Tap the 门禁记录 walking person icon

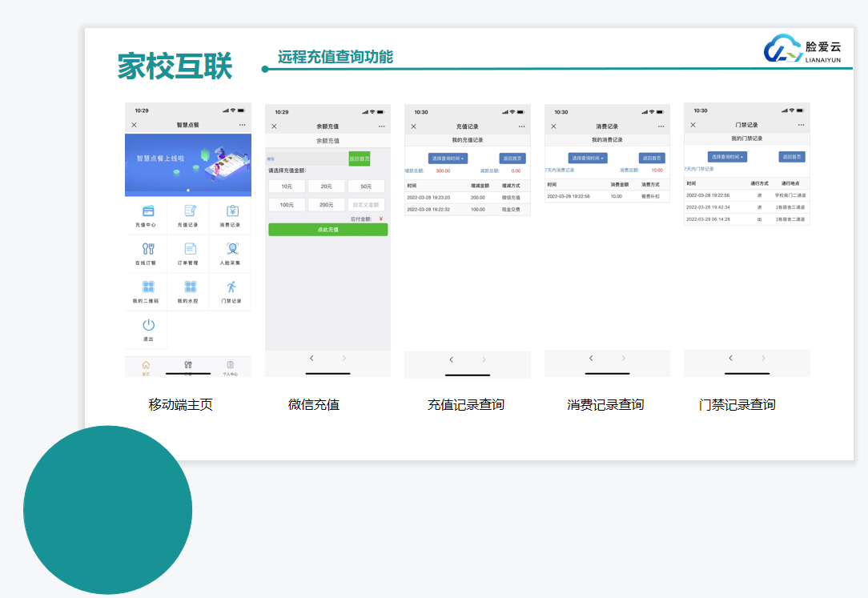tap(231, 287)
